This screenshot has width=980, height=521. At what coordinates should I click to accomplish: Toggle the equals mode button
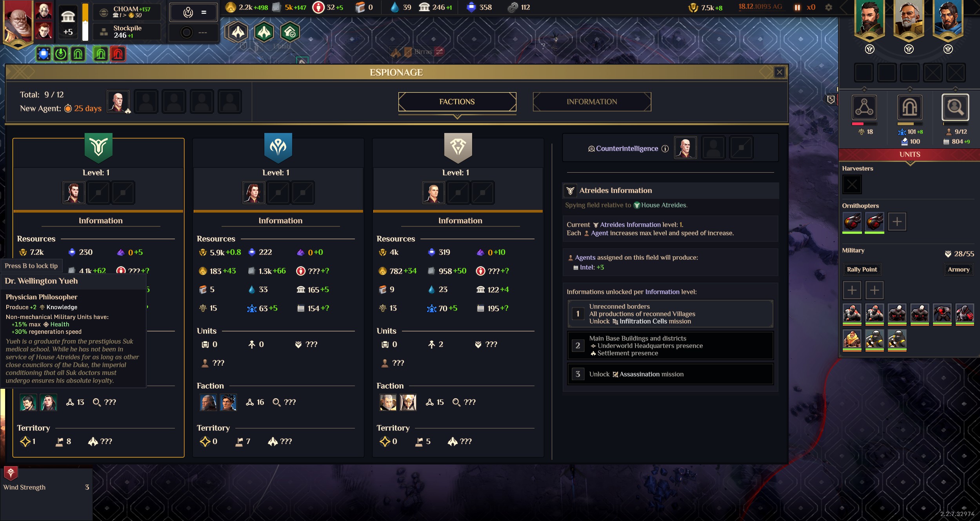point(193,13)
